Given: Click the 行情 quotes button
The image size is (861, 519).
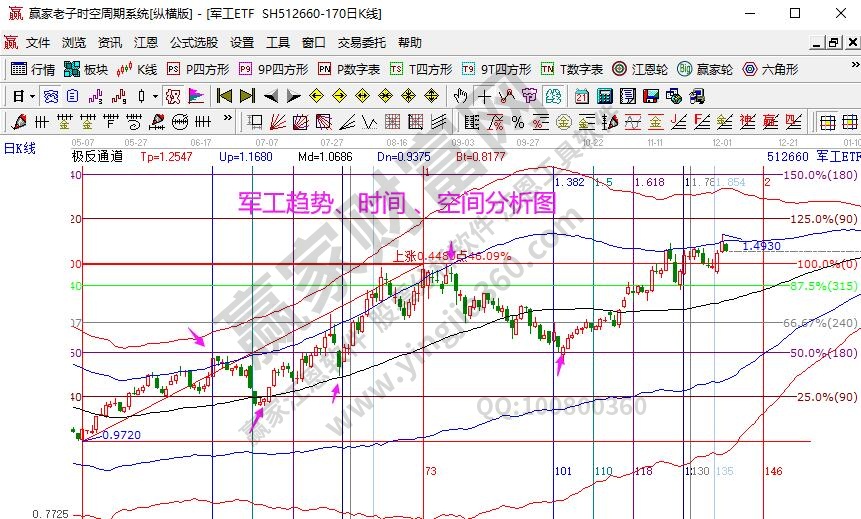Looking at the screenshot, I should click(x=33, y=69).
